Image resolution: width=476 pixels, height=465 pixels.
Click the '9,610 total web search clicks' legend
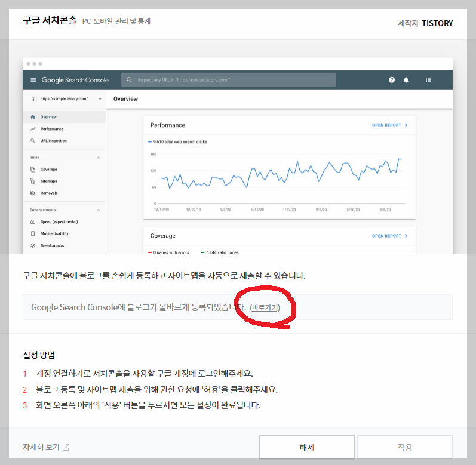click(177, 141)
